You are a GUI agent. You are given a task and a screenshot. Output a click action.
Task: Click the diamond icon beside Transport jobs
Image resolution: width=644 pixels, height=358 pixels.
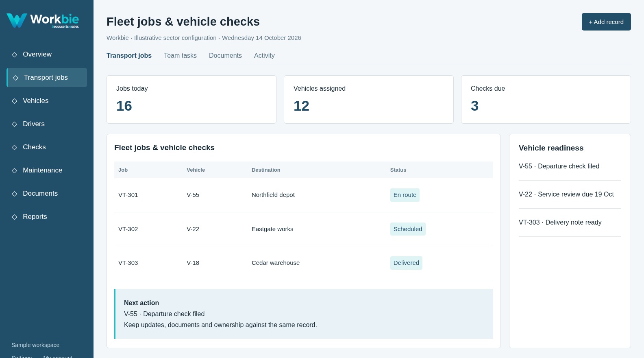pyautogui.click(x=16, y=78)
